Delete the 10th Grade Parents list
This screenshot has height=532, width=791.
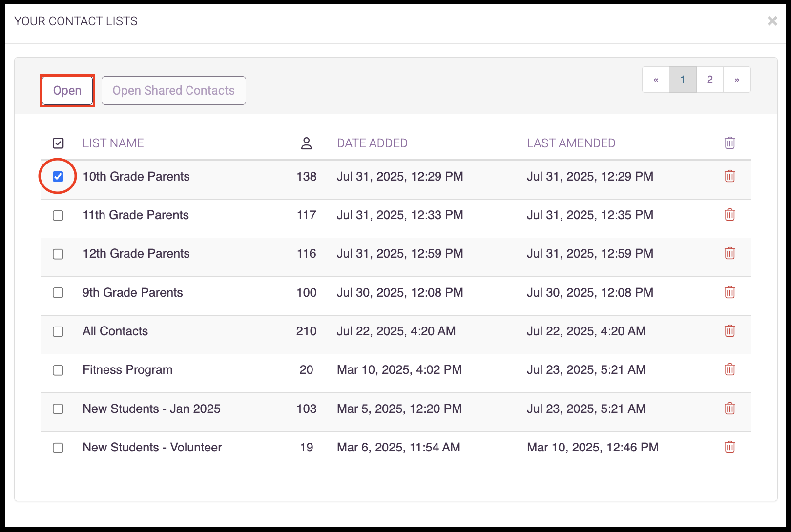pos(729,176)
